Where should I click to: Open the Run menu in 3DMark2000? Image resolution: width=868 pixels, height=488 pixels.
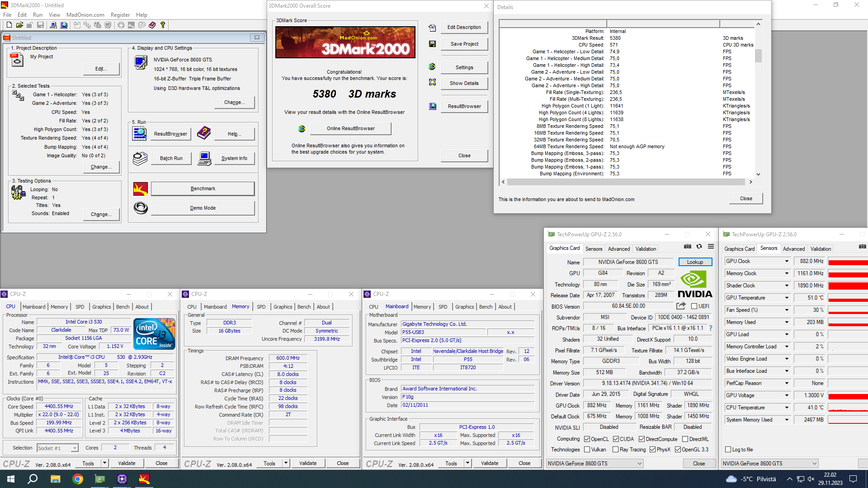pyautogui.click(x=38, y=15)
